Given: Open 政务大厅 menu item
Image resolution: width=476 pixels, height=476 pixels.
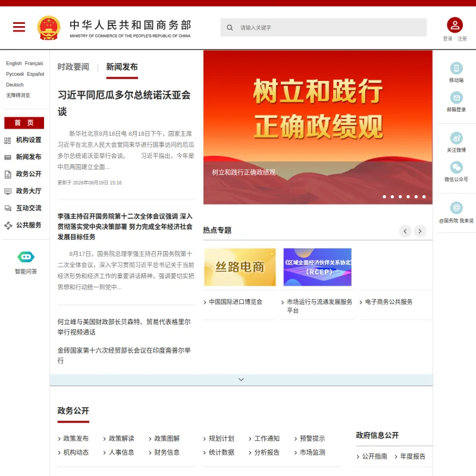Looking at the screenshot, I should (x=29, y=191).
